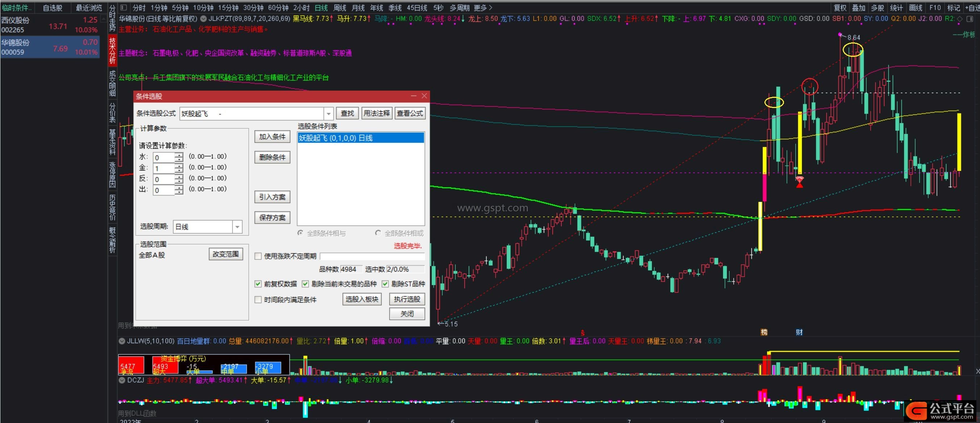Viewport: 980px width, 423px height.
Task: Uncheck 剔除当前未交易的品种 checkbox
Action: 305,284
